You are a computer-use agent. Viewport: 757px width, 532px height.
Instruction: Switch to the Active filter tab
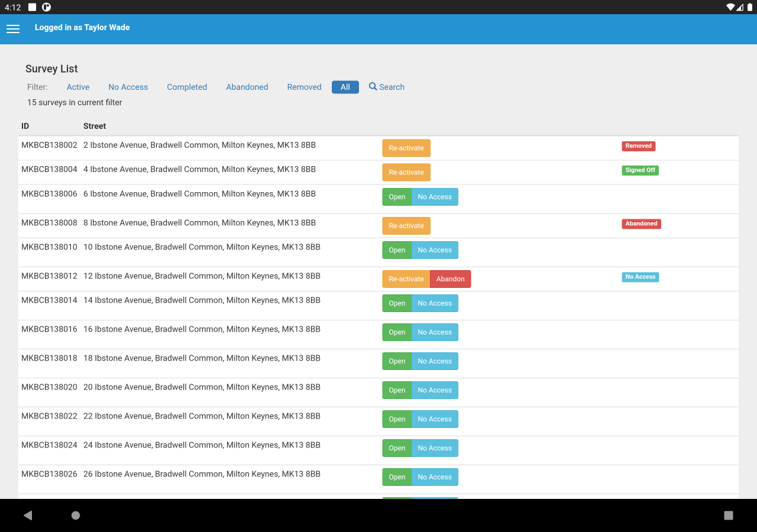(77, 87)
